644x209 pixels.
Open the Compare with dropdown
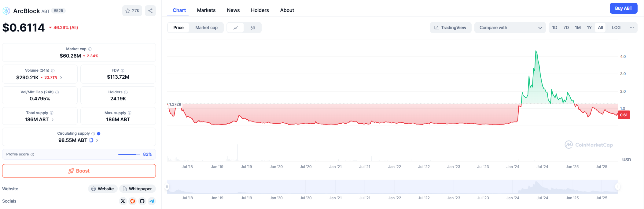click(510, 28)
